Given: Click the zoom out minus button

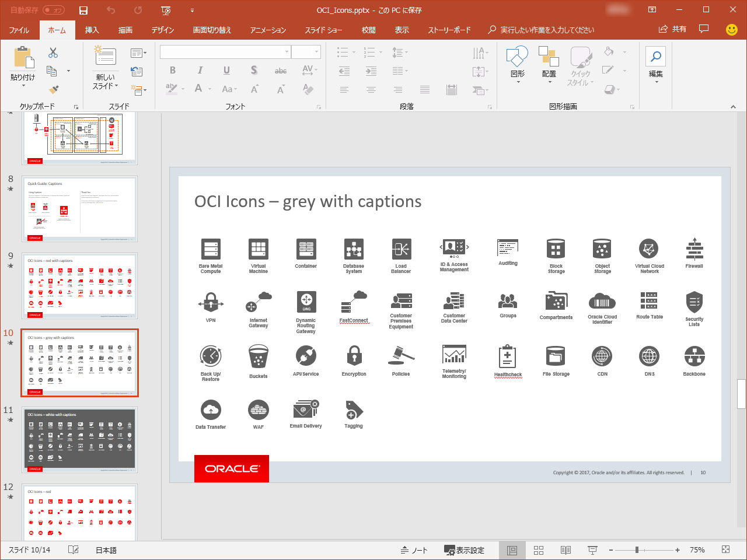Looking at the screenshot, I should pyautogui.click(x=611, y=550).
